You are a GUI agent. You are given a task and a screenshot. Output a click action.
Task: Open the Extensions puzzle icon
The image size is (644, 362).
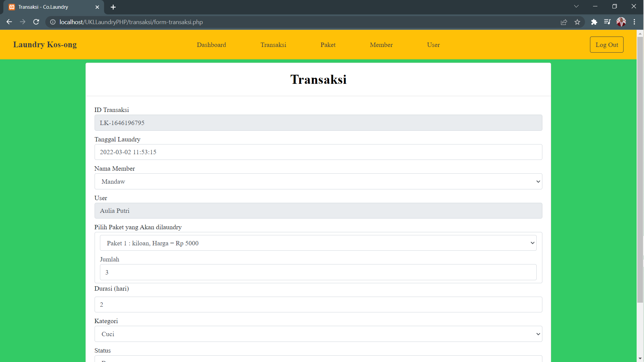coord(594,22)
